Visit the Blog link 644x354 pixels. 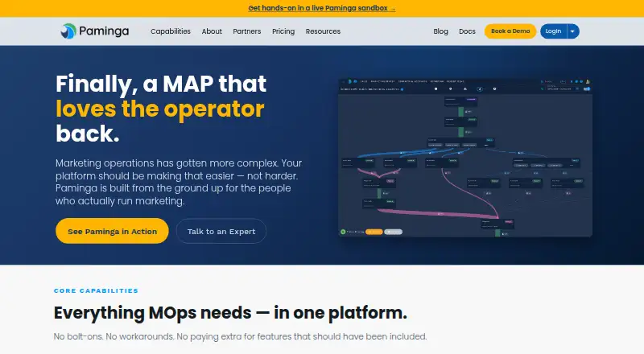440,31
